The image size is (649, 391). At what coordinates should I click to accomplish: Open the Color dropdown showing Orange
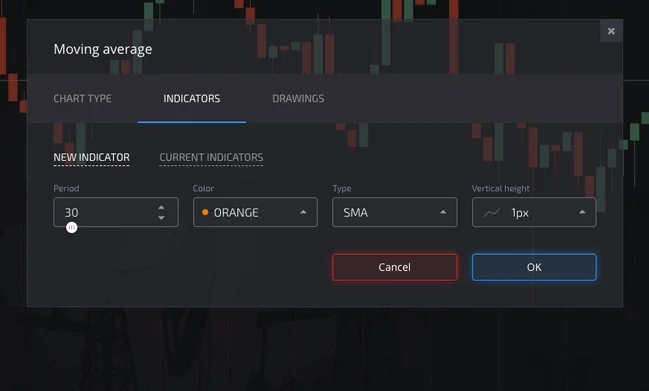pos(255,212)
